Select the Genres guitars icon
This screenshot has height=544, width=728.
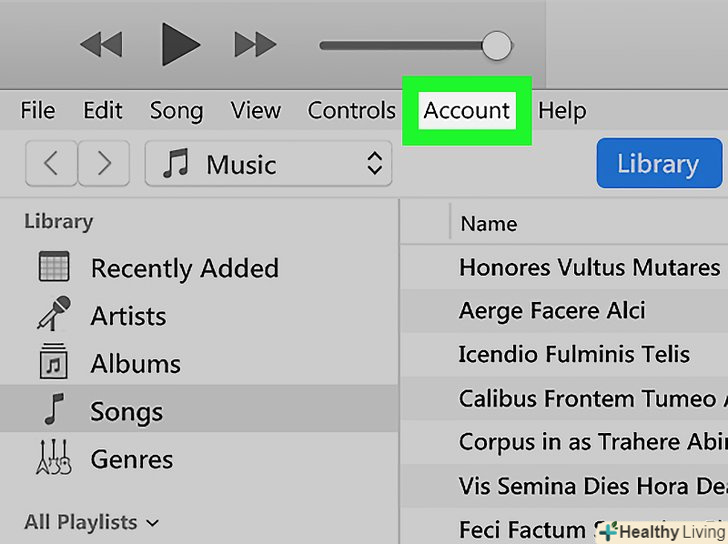53,459
